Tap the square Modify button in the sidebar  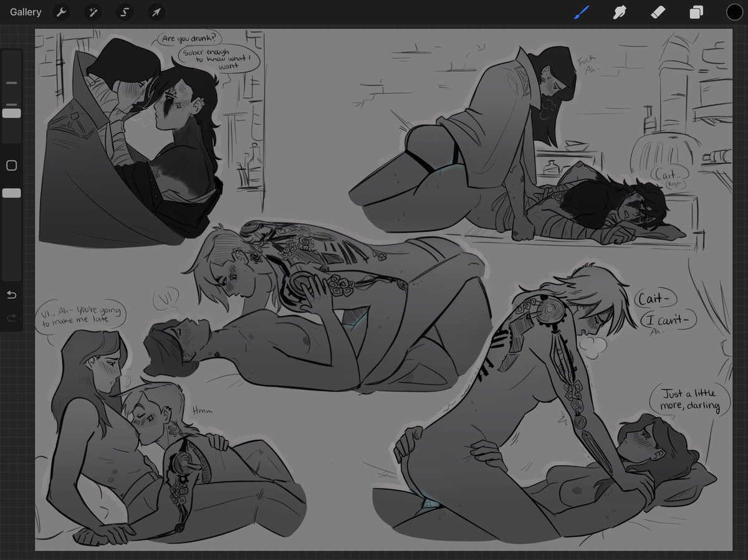point(11,166)
